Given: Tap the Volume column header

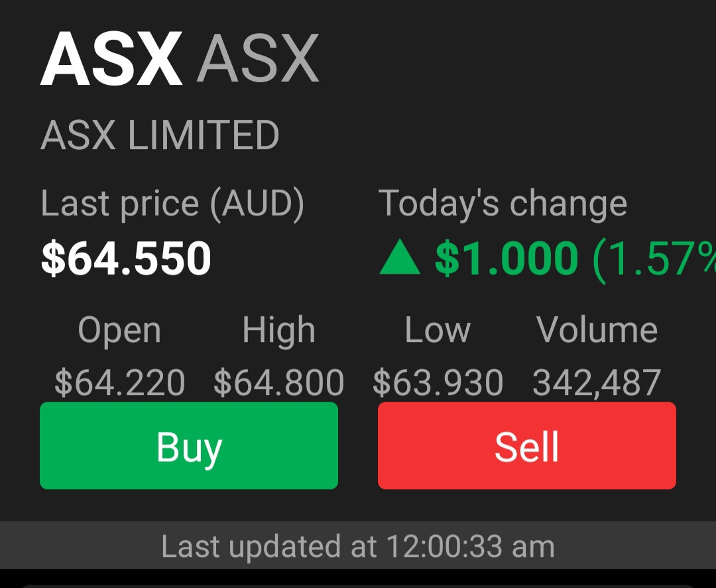Looking at the screenshot, I should point(597,329).
